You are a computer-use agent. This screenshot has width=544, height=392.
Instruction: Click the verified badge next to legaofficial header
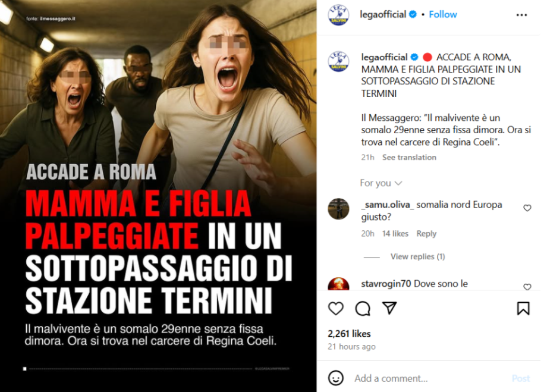pos(413,14)
